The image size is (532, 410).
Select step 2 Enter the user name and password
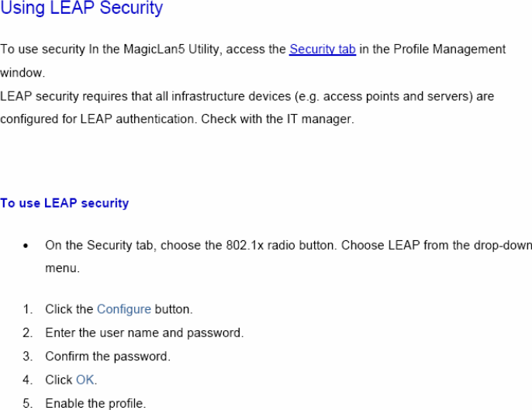[x=144, y=333]
